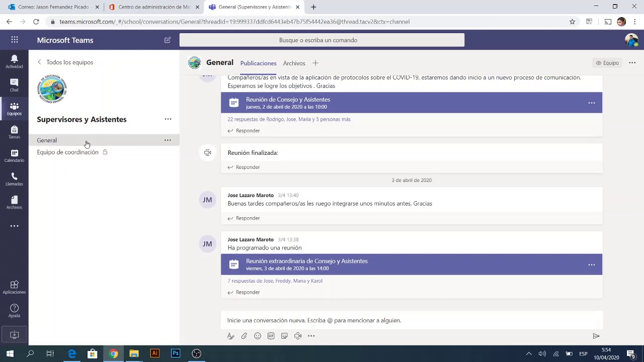Open user profile picture menu in Teams

(x=631, y=40)
